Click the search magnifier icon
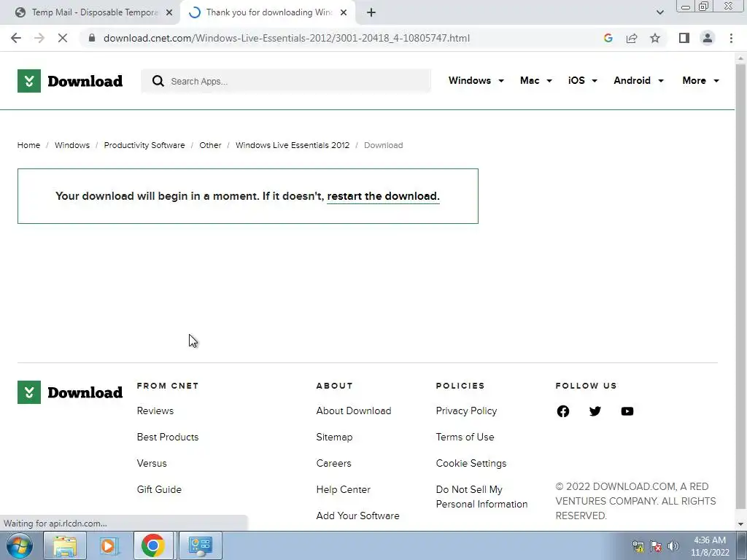This screenshot has width=747, height=560. coord(158,81)
